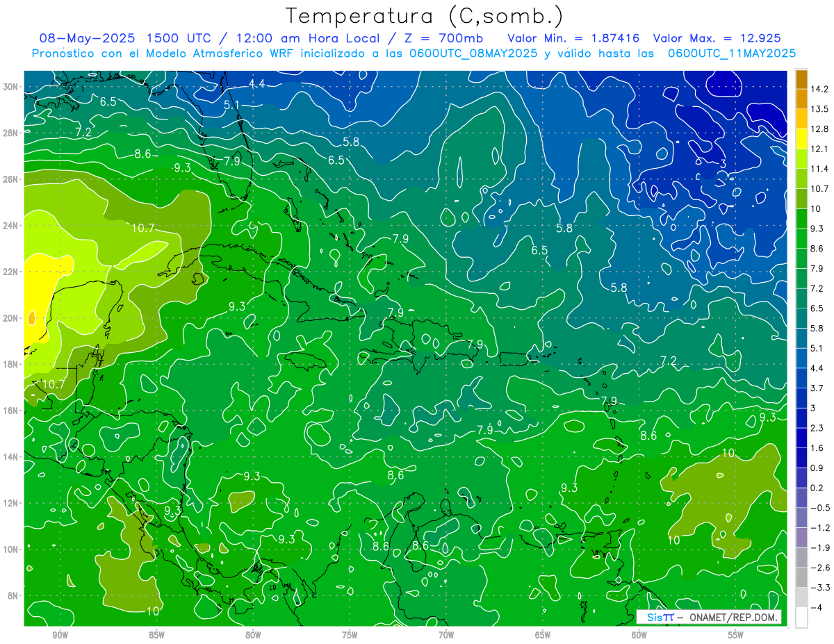The image size is (834, 644).
Task: Click the 30N latitude axis label
Action: click(10, 87)
